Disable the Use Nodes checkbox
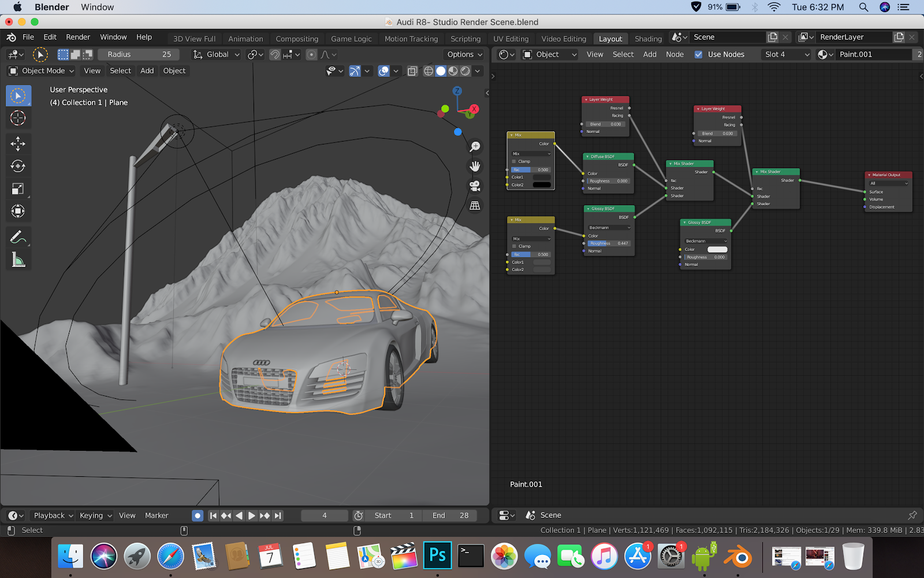924x578 pixels. click(x=698, y=54)
